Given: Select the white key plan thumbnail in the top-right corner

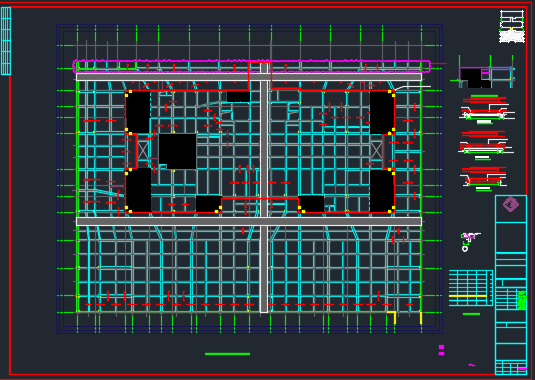Looking at the screenshot, I should click(512, 26).
